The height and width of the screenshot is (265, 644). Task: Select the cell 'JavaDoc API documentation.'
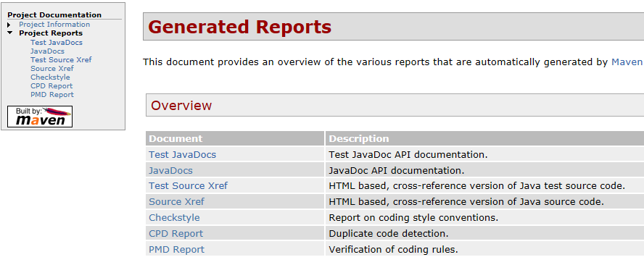(484, 170)
